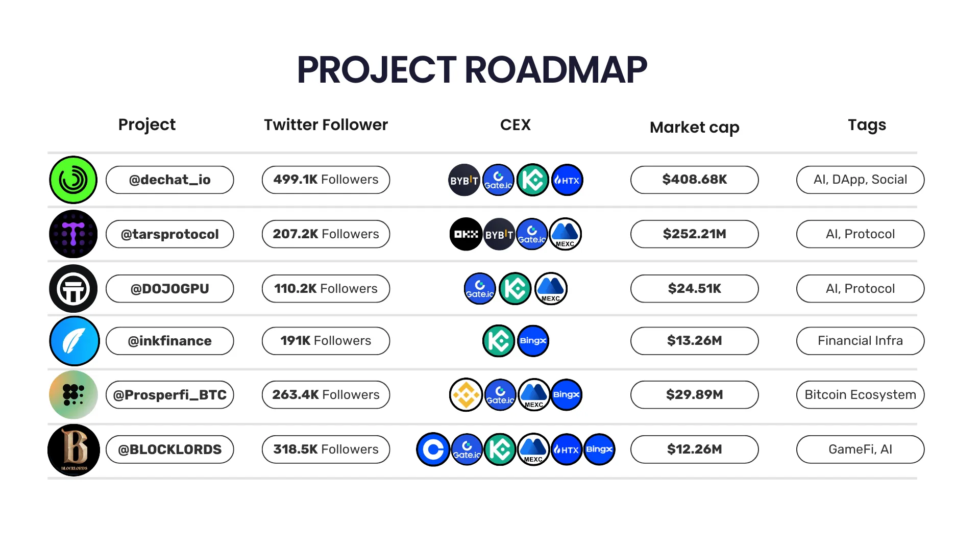Click the HTX icon in dechat_io row

point(567,180)
